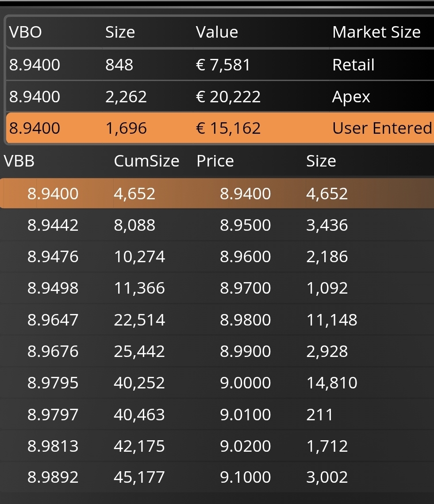Click the size 211 cell
The image size is (434, 504).
tap(319, 415)
